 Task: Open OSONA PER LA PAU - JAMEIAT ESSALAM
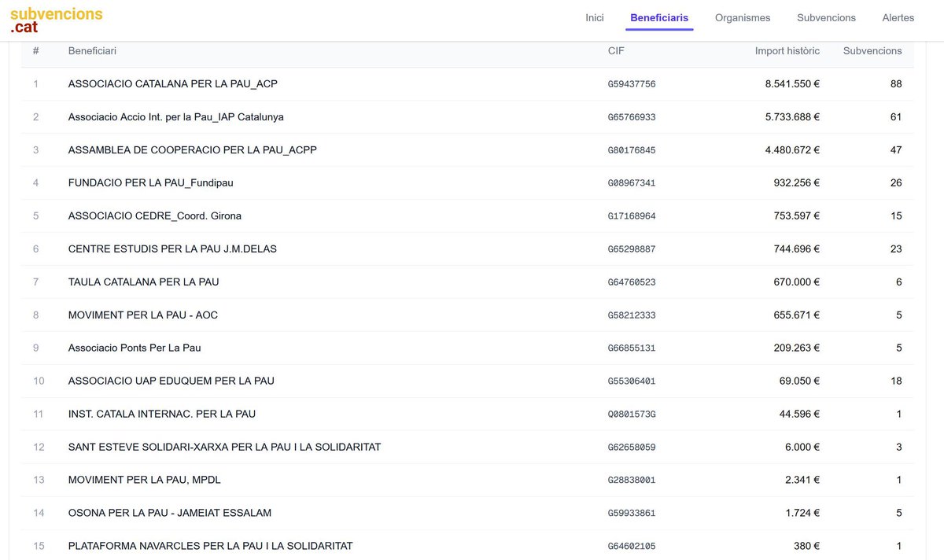pos(170,513)
